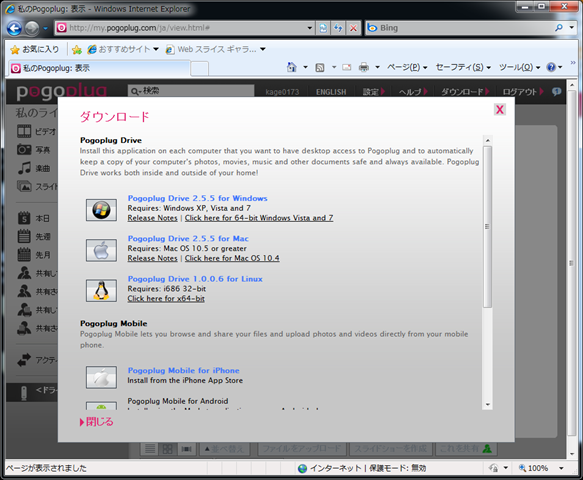Viewport: 583px width, 480px height.
Task: Open the セーフティ(S) menu
Action: 463,67
